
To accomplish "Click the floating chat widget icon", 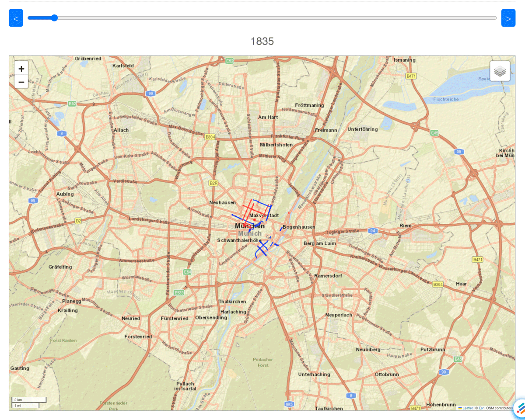I will click(520, 409).
